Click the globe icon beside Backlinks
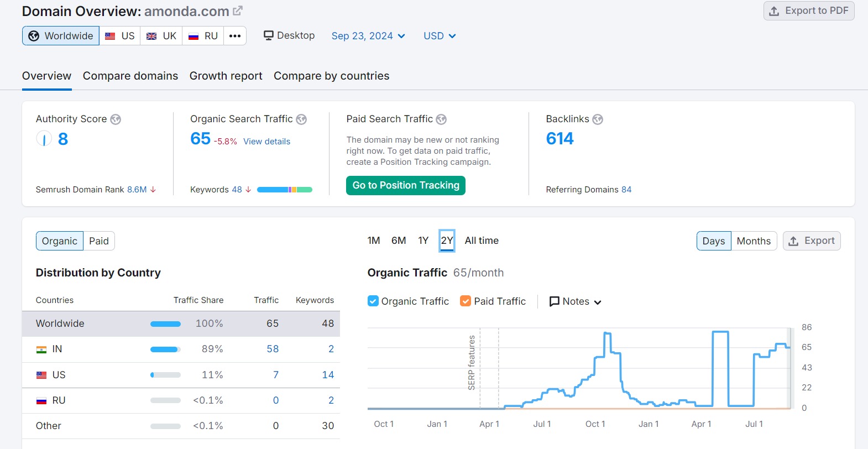The width and height of the screenshot is (868, 449). coord(598,119)
